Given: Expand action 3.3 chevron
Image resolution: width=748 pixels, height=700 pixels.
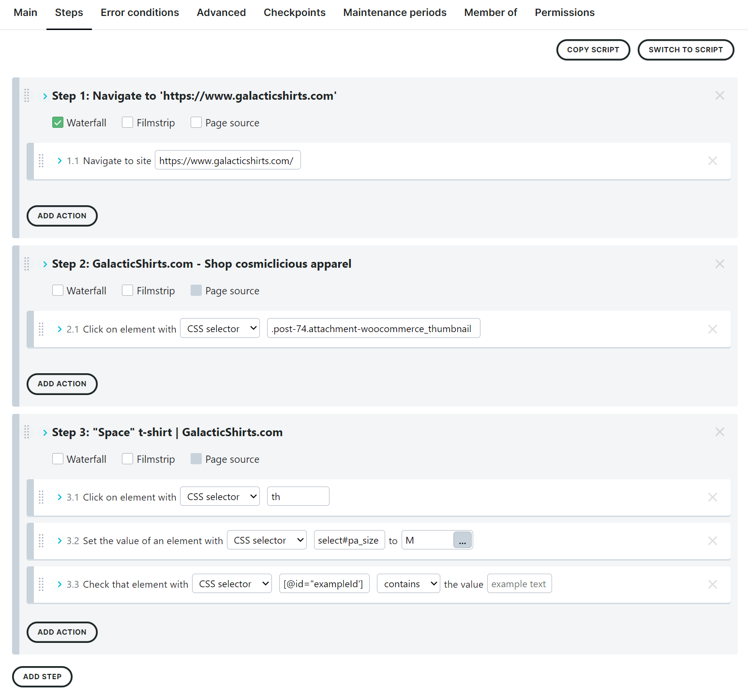Looking at the screenshot, I should (x=60, y=584).
